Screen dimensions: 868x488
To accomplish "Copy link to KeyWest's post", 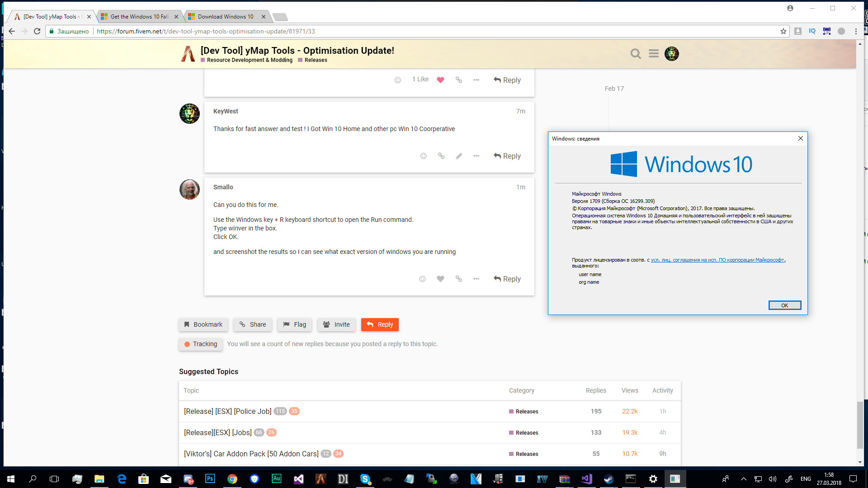I will point(441,156).
